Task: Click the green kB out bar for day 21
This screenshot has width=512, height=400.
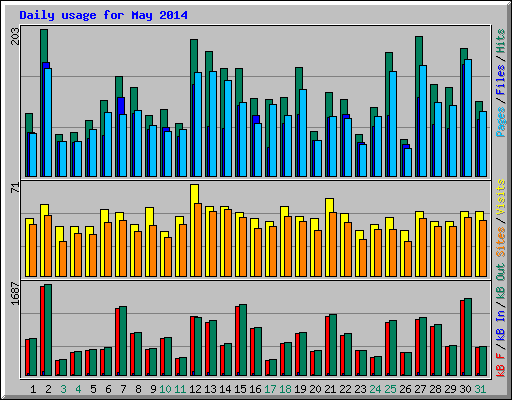Action: pos(333,345)
